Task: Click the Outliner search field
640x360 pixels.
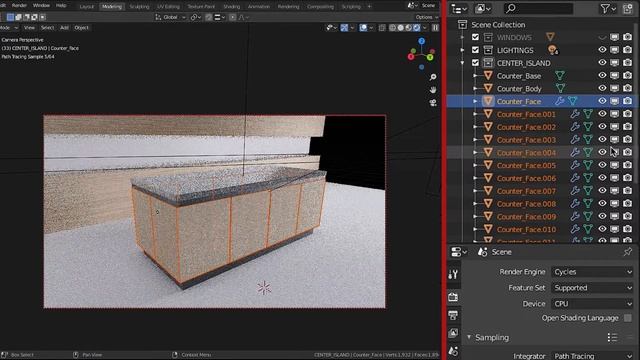Action: (538, 9)
